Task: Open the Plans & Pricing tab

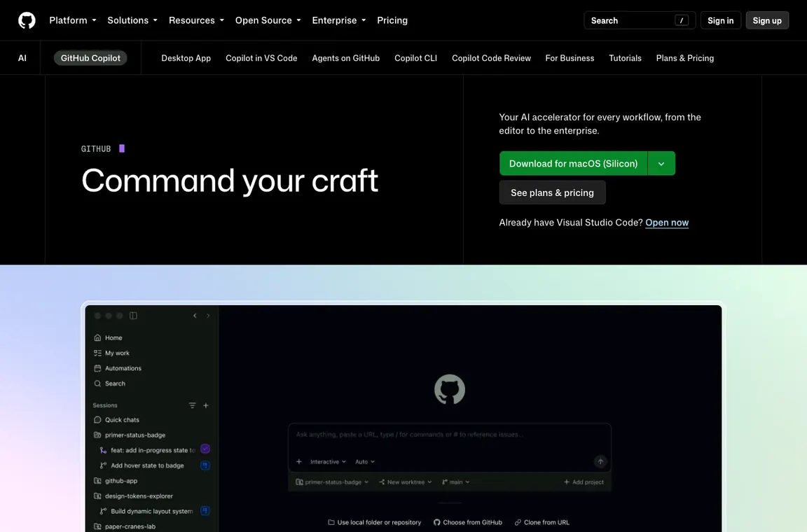Action: click(685, 58)
